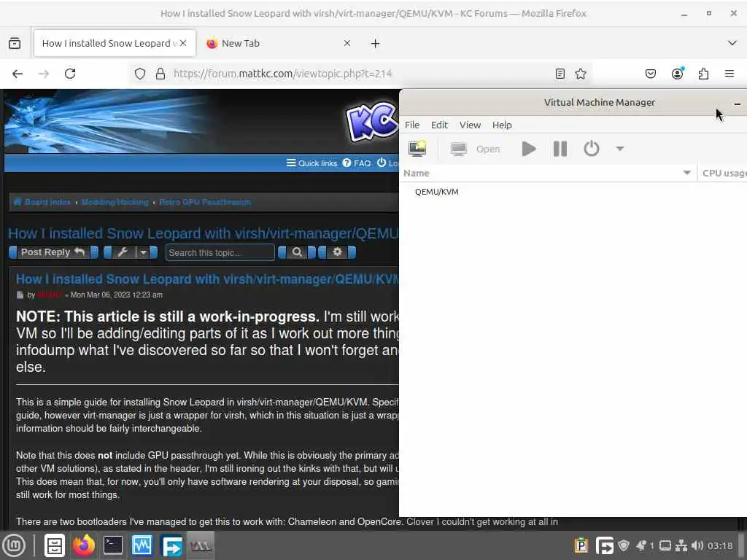The image size is (747, 560).
Task: List all tabs dropdown chevron
Action: click(x=732, y=43)
